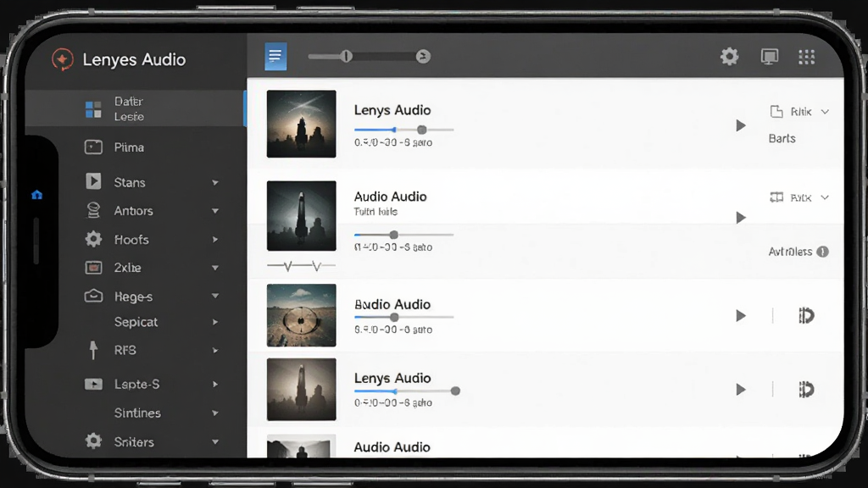Expand the Antiors submenu arrow
Screen dimensions: 868x488
pyautogui.click(x=215, y=211)
